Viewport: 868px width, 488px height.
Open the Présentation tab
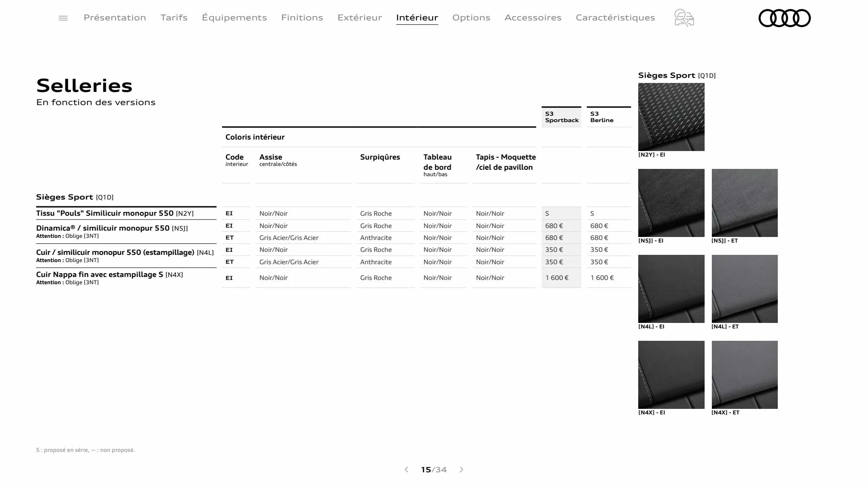(x=115, y=17)
